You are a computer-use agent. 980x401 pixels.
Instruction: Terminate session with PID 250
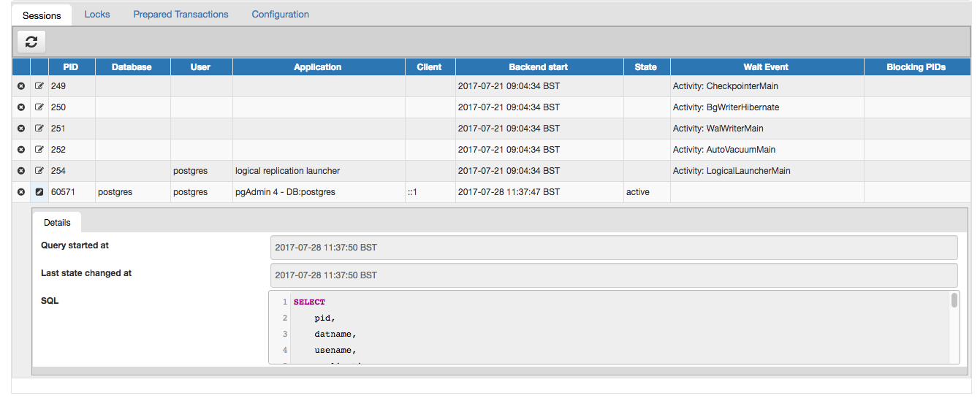pos(21,107)
